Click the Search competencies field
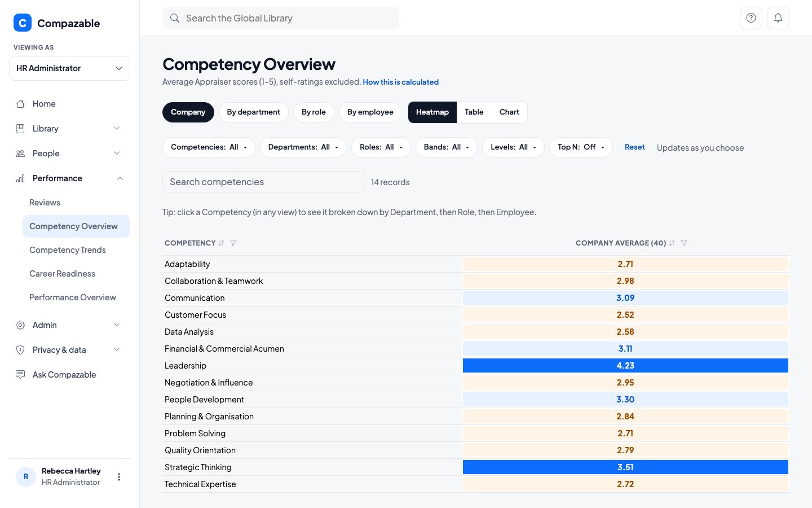812x508 pixels. click(x=264, y=182)
